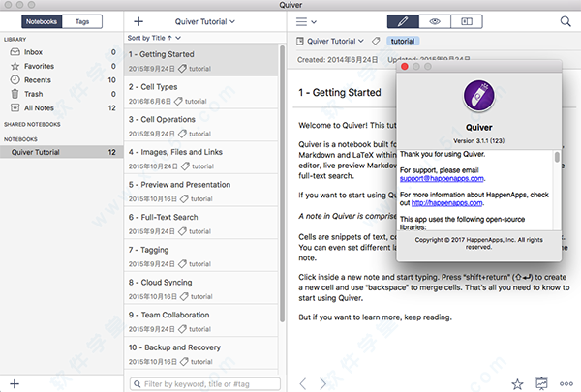Switch to side-by-side view icon
Viewport: 581px width, 392px height.
467,22
